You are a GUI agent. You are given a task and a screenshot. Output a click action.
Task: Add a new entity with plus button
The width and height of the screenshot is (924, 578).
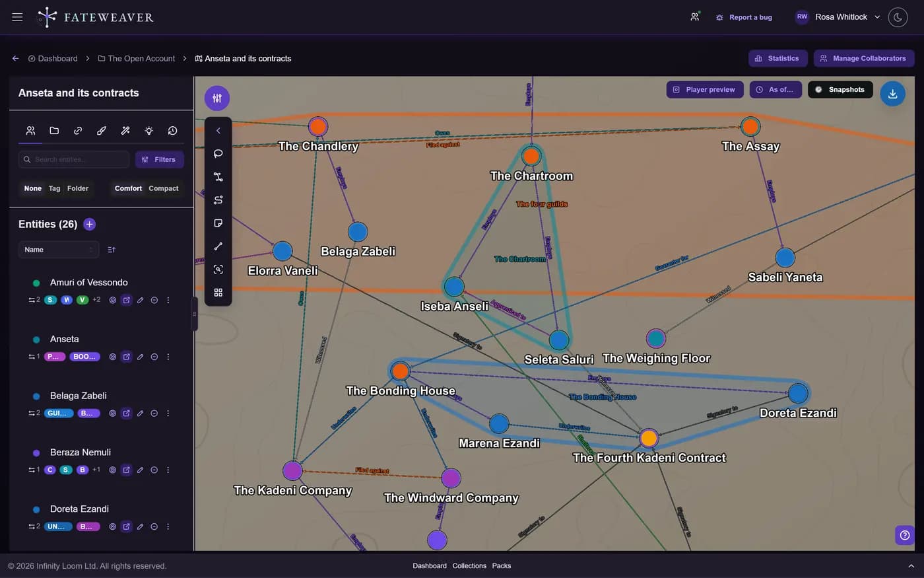[x=90, y=225]
